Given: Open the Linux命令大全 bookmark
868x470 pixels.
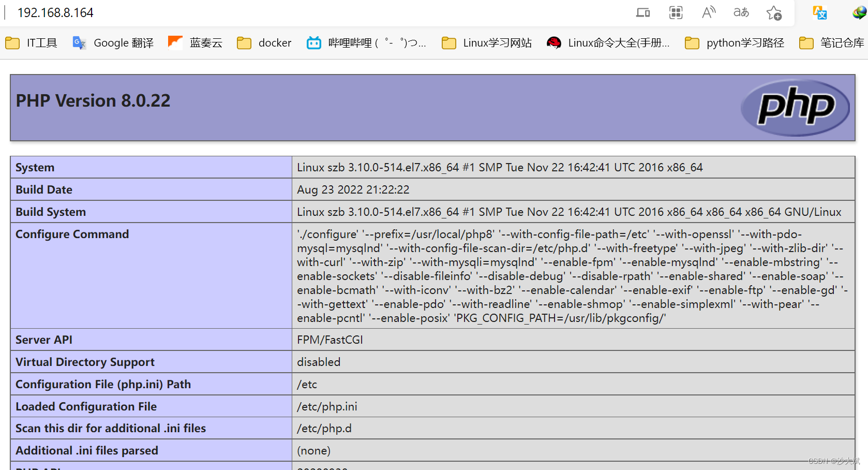Looking at the screenshot, I should pyautogui.click(x=608, y=43).
